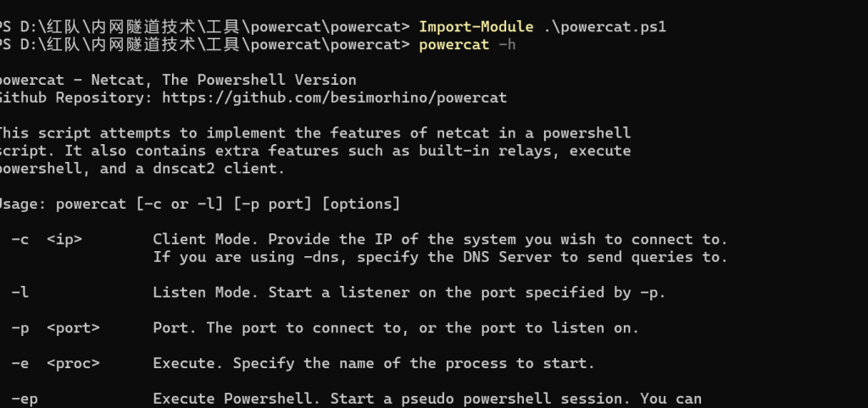The width and height of the screenshot is (868, 408).
Task: Click the <ip> parameter placeholder
Action: [64, 239]
